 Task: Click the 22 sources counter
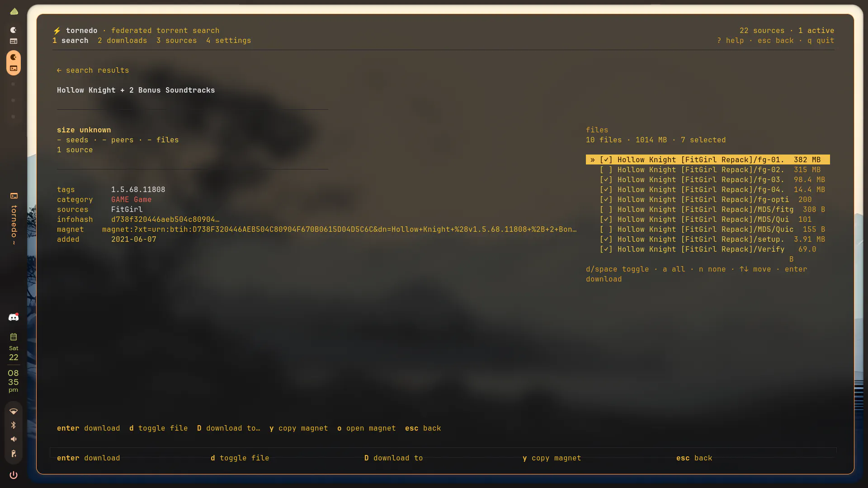(x=762, y=31)
